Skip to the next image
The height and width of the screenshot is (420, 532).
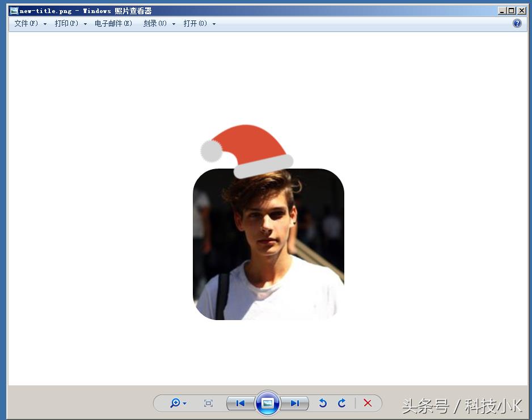(x=294, y=403)
